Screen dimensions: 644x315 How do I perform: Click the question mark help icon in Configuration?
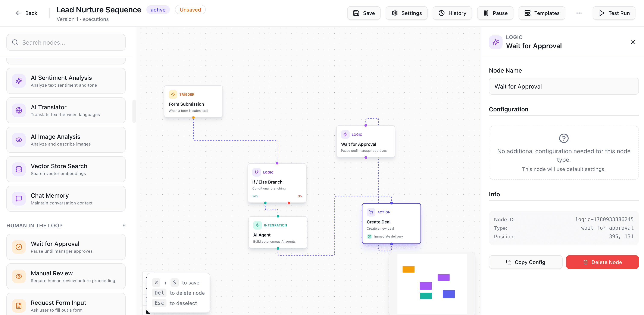coord(563,138)
